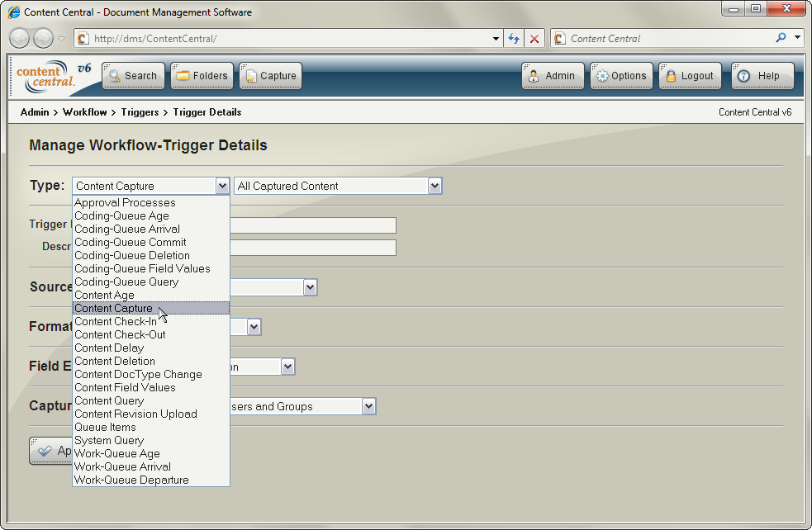The height and width of the screenshot is (530, 812).
Task: Click the browser forward arrow
Action: pyautogui.click(x=43, y=38)
